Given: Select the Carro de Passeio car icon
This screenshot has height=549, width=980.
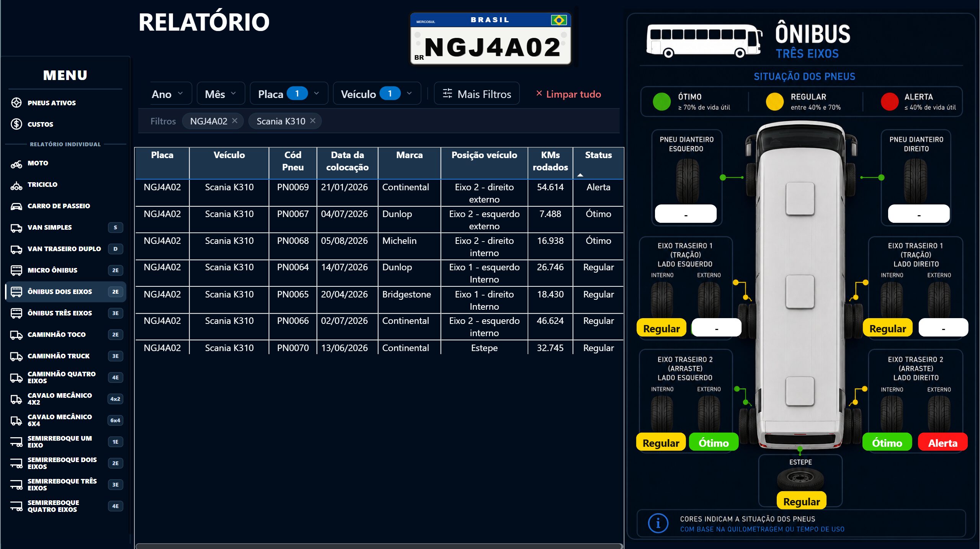Looking at the screenshot, I should (16, 206).
